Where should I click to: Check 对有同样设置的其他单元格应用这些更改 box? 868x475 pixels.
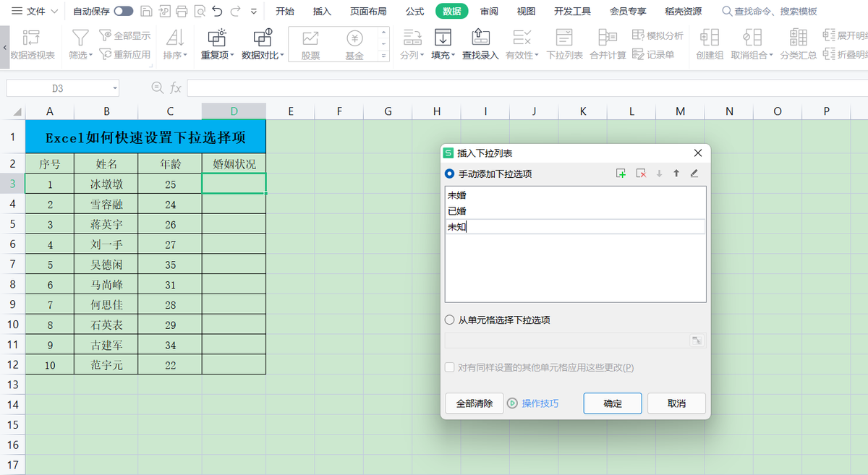tap(449, 367)
